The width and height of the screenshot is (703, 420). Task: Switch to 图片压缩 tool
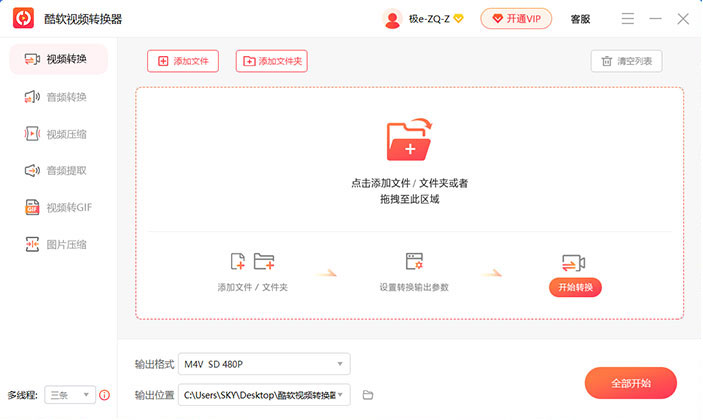coord(58,245)
